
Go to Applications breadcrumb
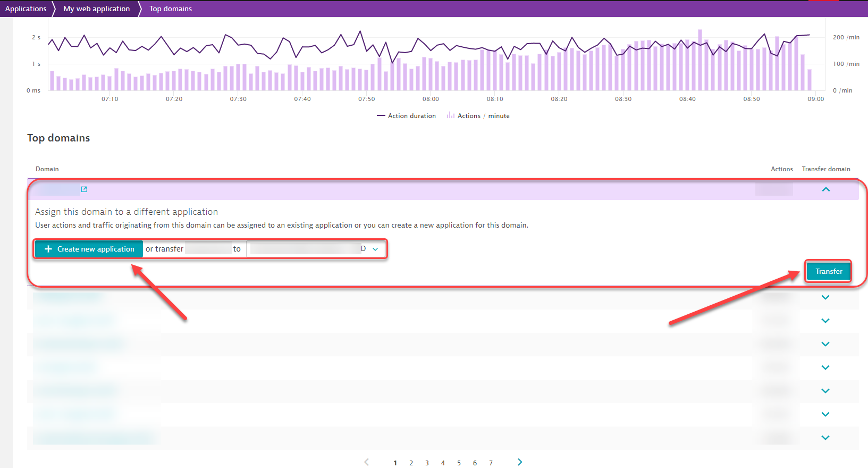tap(26, 9)
